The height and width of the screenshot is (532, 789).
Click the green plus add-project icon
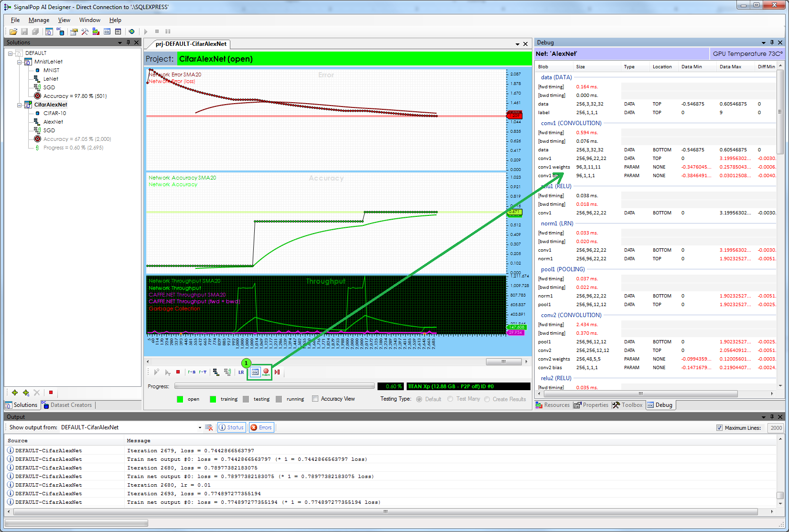(15, 393)
